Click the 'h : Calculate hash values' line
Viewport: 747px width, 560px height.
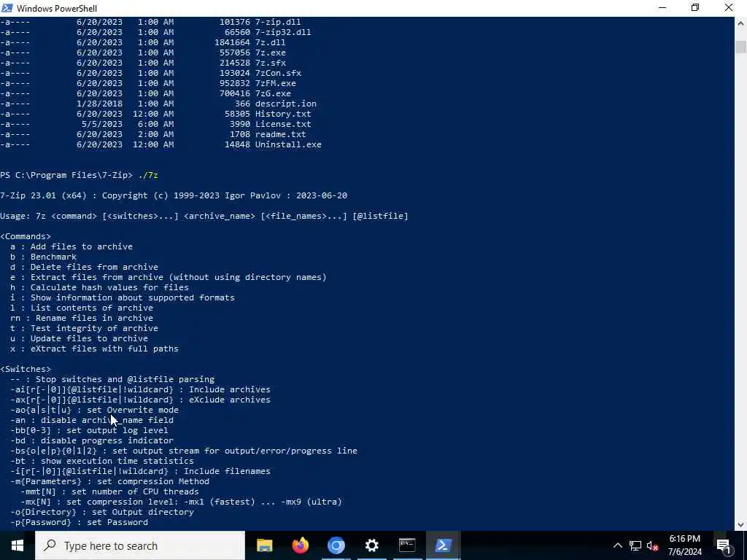click(x=99, y=287)
